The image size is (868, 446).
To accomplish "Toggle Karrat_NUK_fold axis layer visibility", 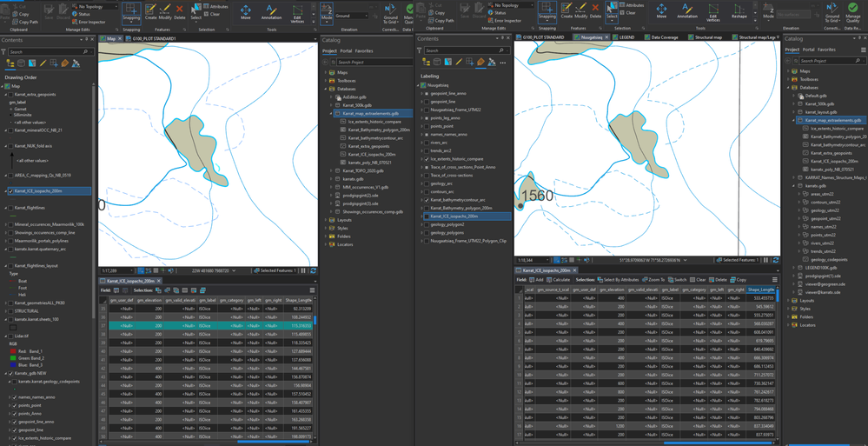I will tap(10, 146).
